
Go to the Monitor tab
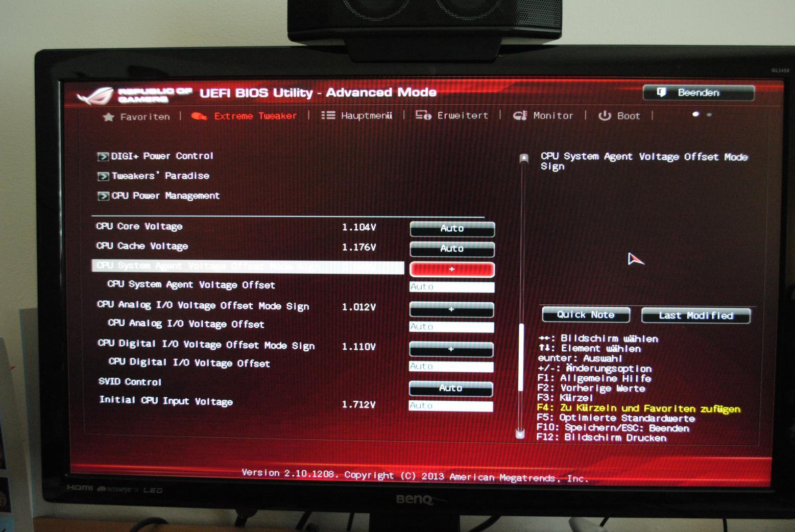(543, 115)
